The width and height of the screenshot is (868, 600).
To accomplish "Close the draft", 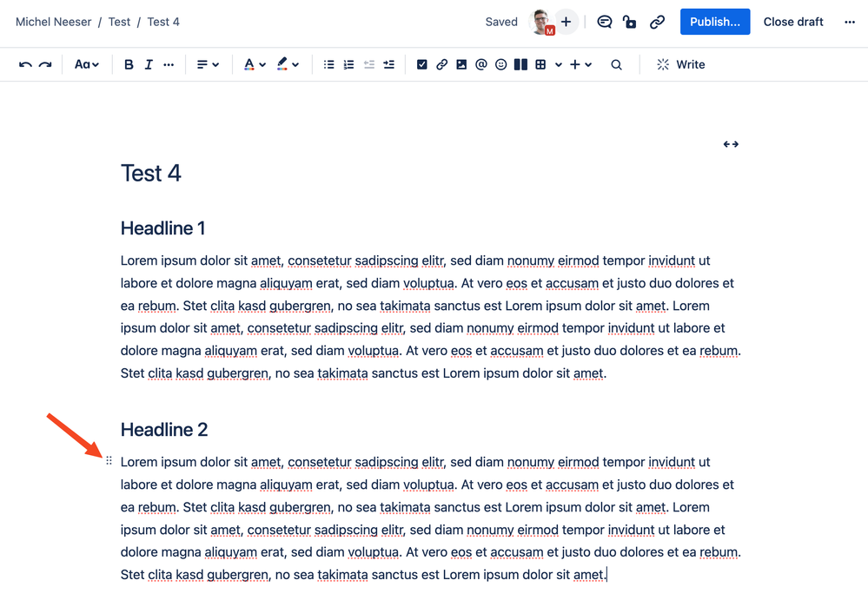I will pos(793,22).
